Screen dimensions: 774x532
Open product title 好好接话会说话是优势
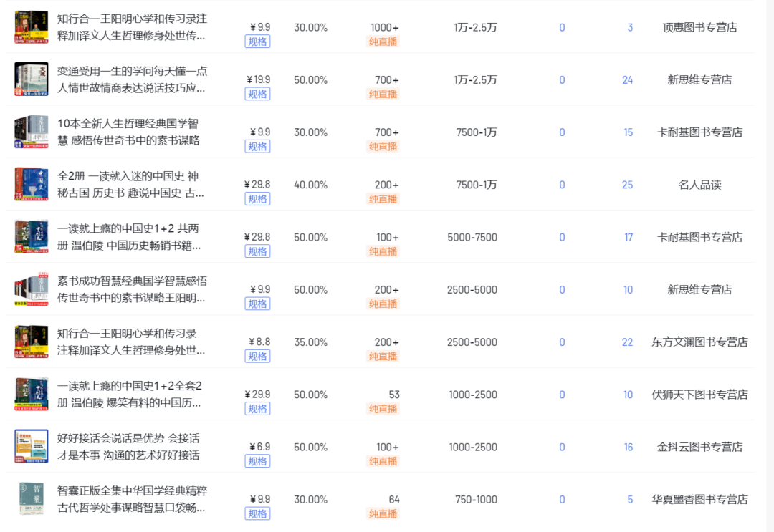tap(128, 447)
